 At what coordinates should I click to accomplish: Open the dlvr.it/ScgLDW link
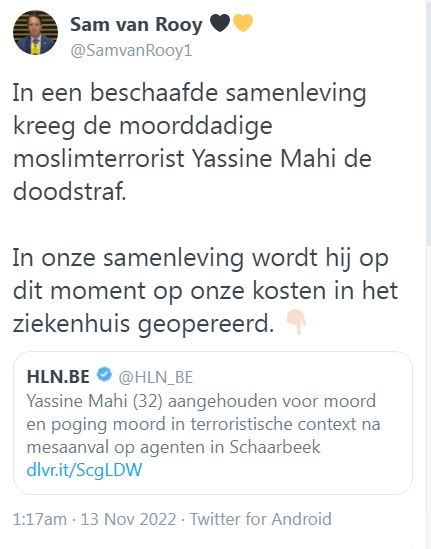point(84,470)
